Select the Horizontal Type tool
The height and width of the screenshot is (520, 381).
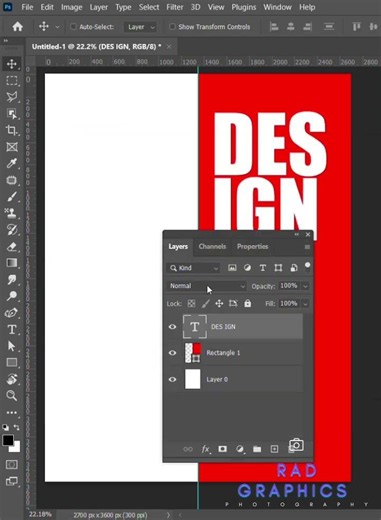pos(12,329)
